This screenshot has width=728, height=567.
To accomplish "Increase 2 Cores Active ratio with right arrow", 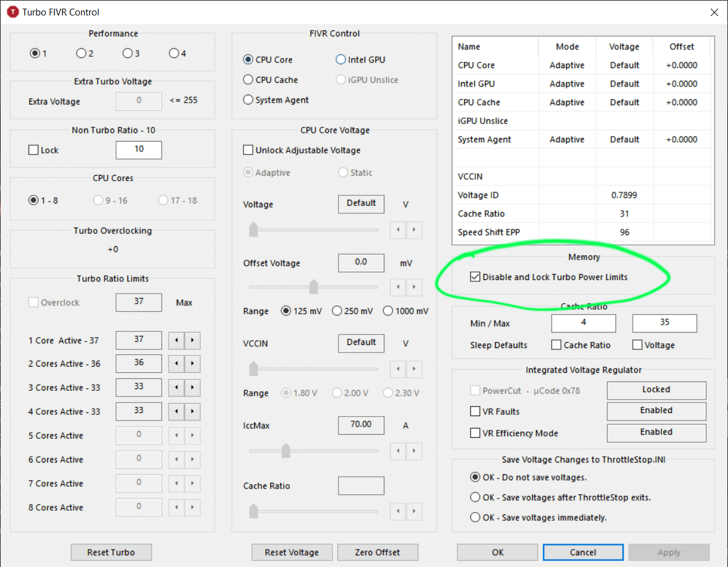I will 192,363.
